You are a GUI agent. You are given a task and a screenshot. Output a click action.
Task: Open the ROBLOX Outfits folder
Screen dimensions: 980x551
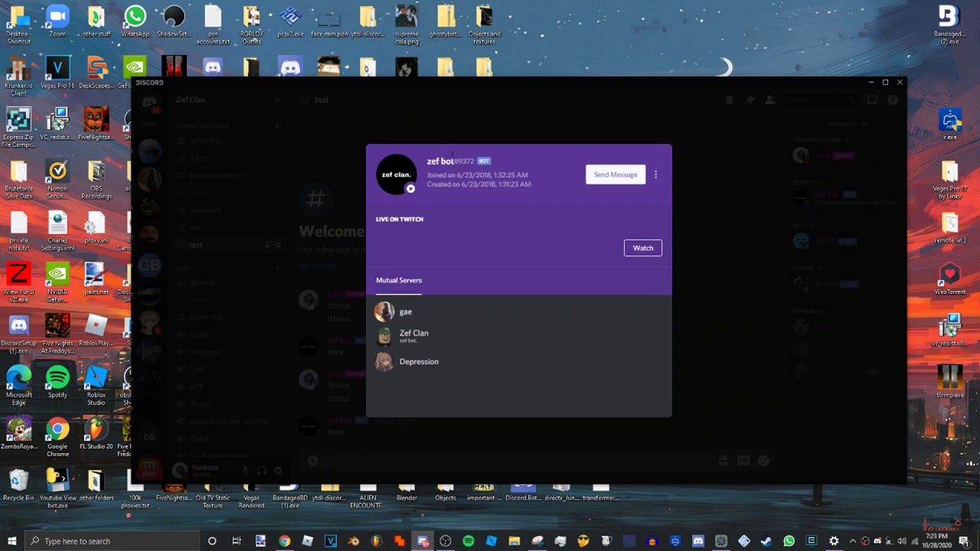[x=251, y=24]
